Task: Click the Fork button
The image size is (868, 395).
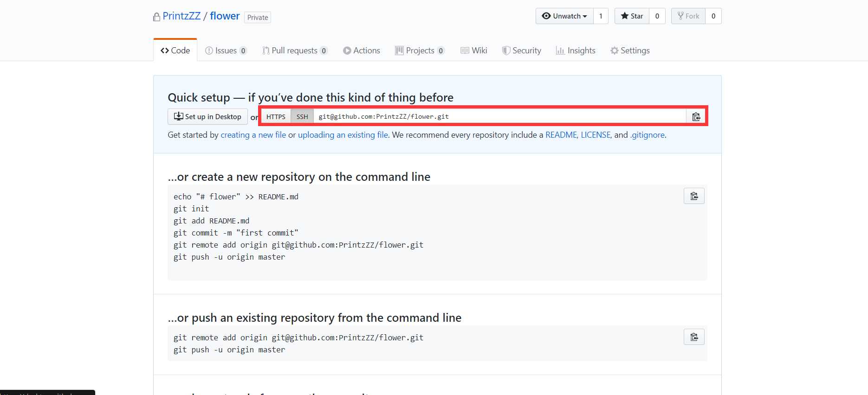Action: coord(688,16)
